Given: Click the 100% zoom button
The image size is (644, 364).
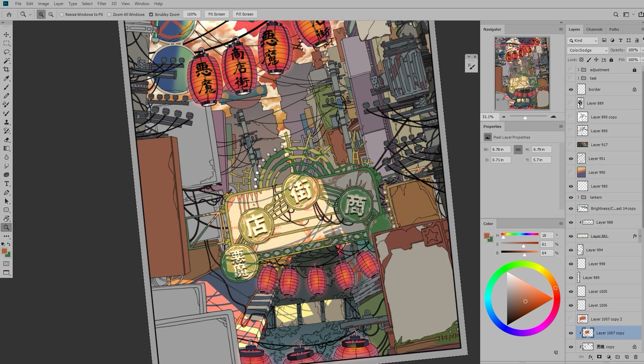Looking at the screenshot, I should click(192, 14).
